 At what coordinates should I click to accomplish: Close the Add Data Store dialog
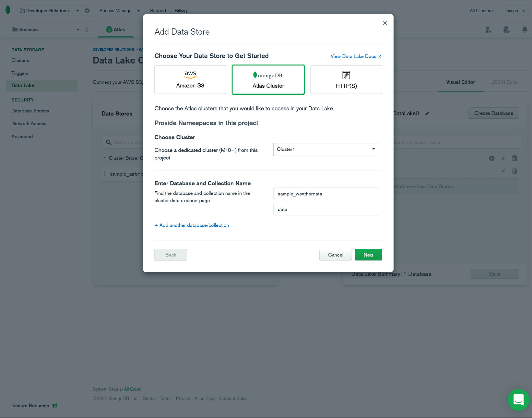click(385, 23)
